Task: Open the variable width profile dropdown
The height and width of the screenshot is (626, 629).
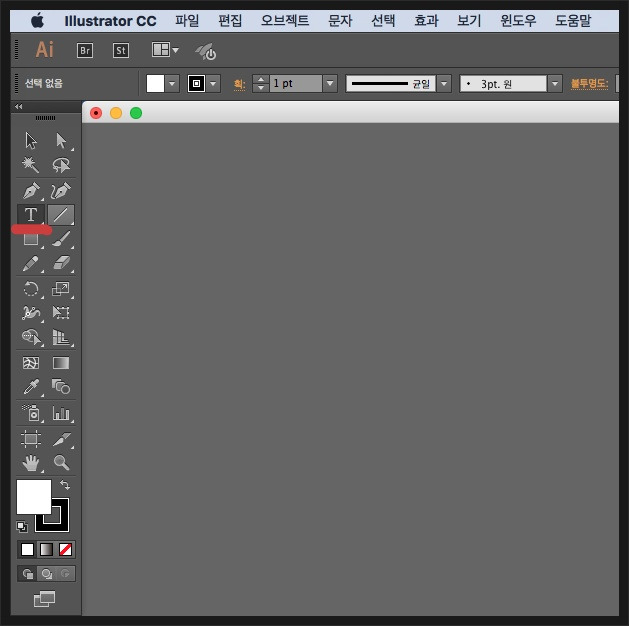Action: pyautogui.click(x=444, y=84)
